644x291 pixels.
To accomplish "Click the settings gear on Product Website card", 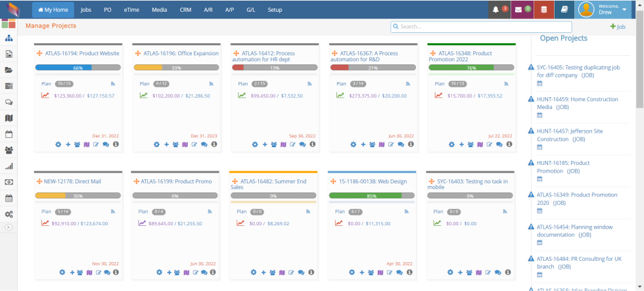I will (58, 144).
